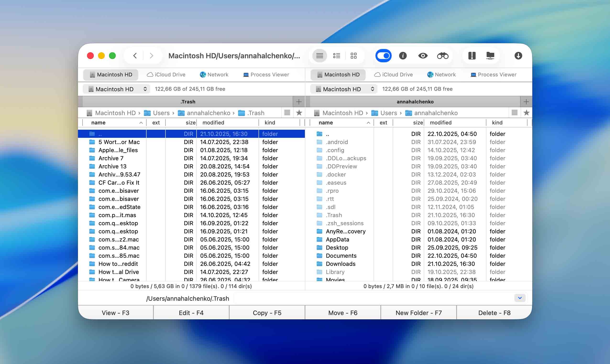Switch to icon grid view
The height and width of the screenshot is (364, 610).
353,56
